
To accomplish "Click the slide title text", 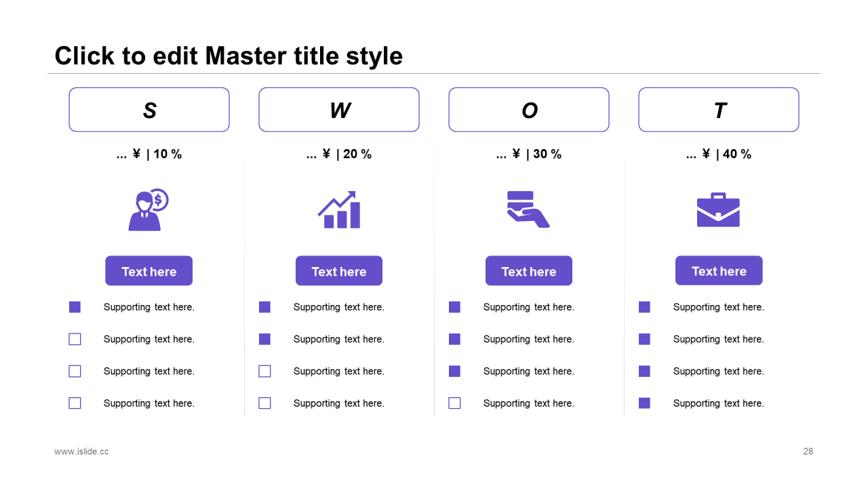I will [229, 56].
